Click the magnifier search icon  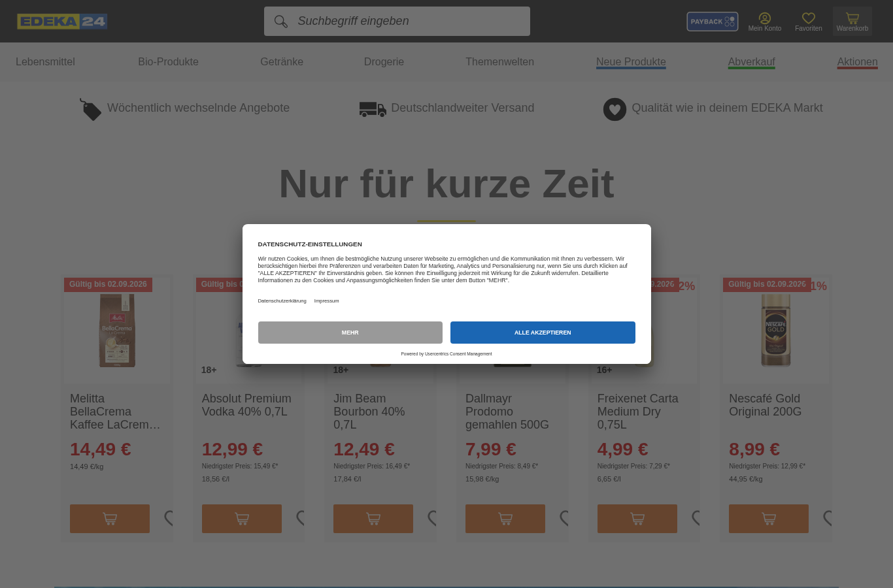coord(281,22)
